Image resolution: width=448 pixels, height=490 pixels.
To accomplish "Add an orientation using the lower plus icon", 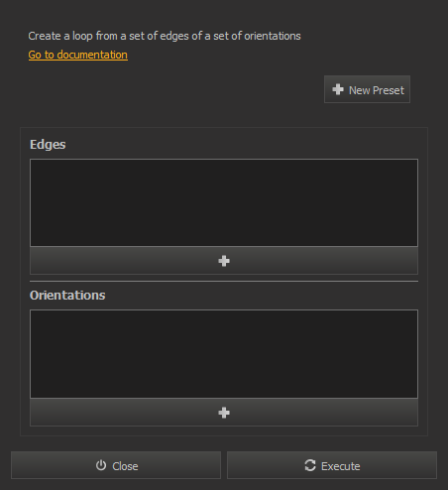I will coord(224,413).
